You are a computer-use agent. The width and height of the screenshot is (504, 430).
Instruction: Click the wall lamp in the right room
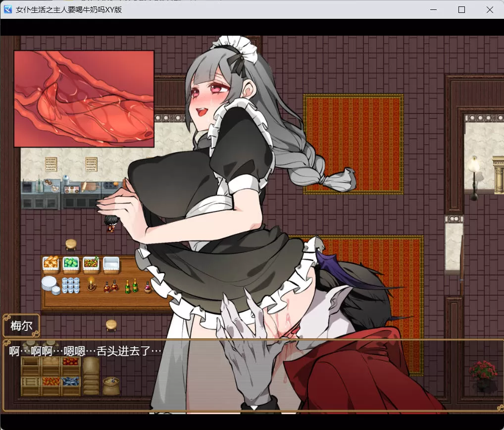[474, 171]
